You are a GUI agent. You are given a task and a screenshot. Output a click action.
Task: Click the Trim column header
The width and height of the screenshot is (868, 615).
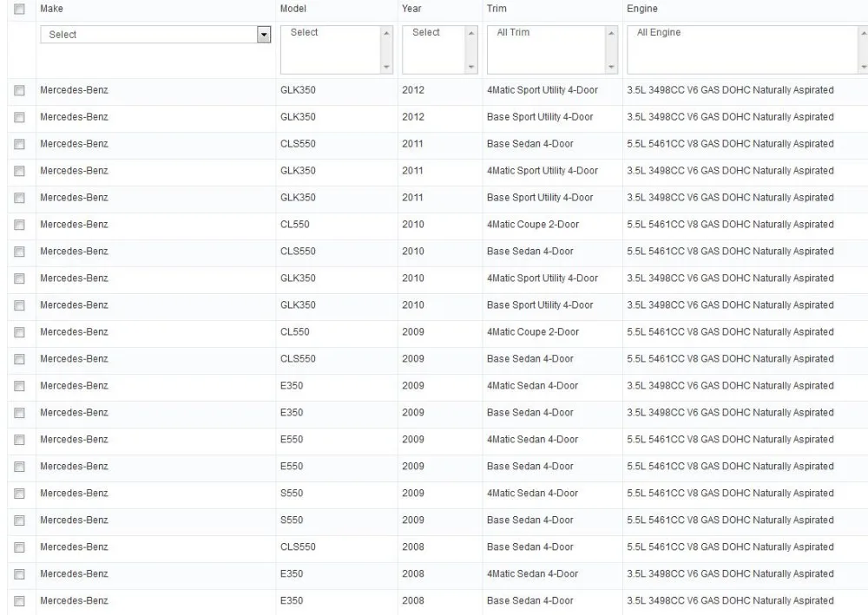coord(496,9)
